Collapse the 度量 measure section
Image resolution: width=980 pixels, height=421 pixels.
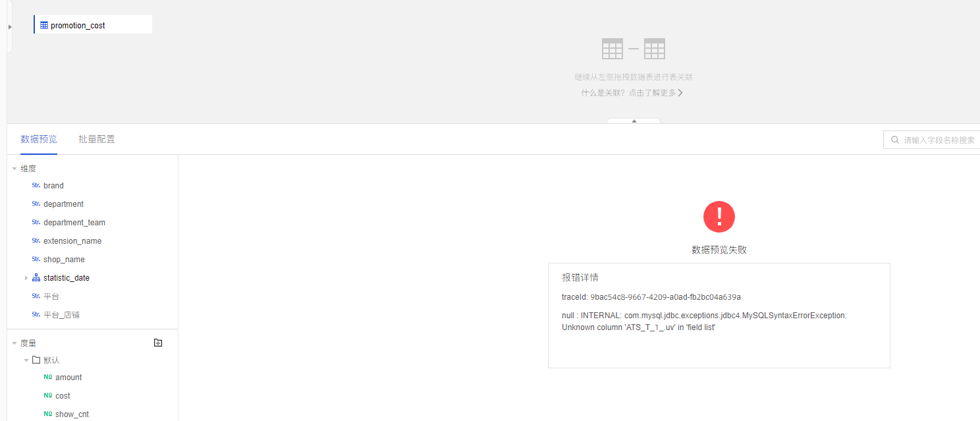[14, 343]
